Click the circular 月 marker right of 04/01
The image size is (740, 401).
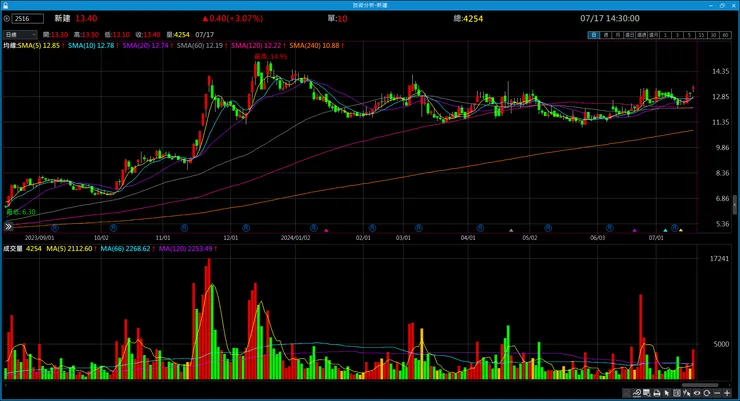480,228
